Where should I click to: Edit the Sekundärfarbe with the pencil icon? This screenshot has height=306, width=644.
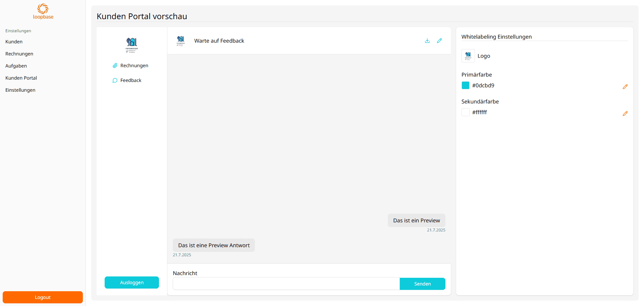[625, 114]
